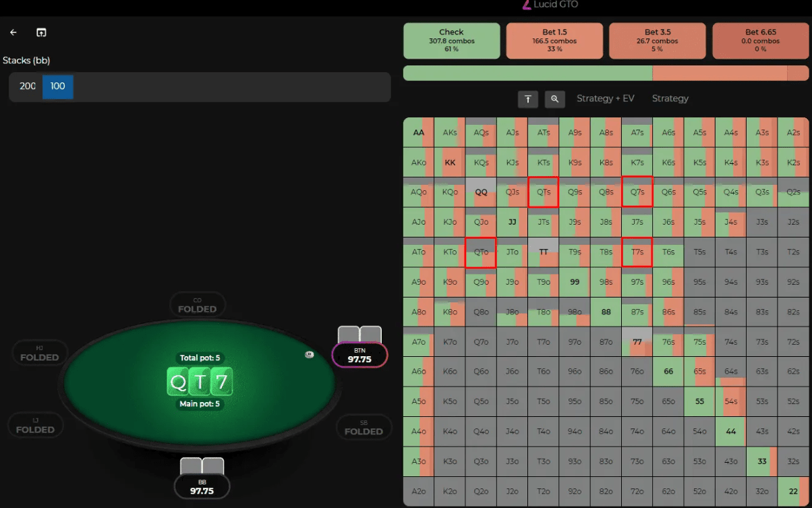Image resolution: width=812 pixels, height=508 pixels.
Task: Click the magnifier zoom icon
Action: point(554,99)
